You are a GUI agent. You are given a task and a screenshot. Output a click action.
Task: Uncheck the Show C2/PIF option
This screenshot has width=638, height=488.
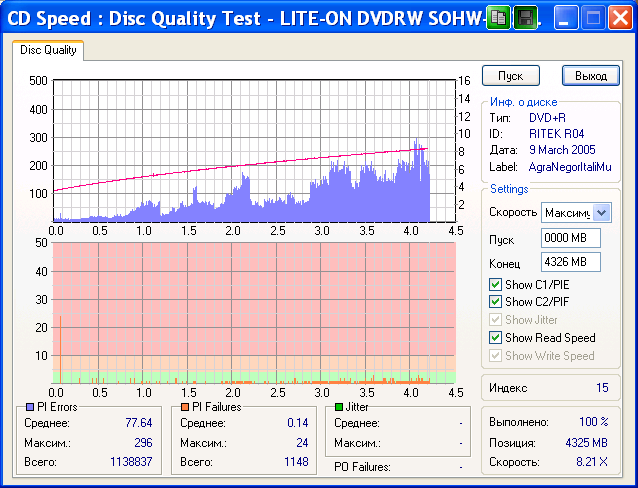pos(495,301)
